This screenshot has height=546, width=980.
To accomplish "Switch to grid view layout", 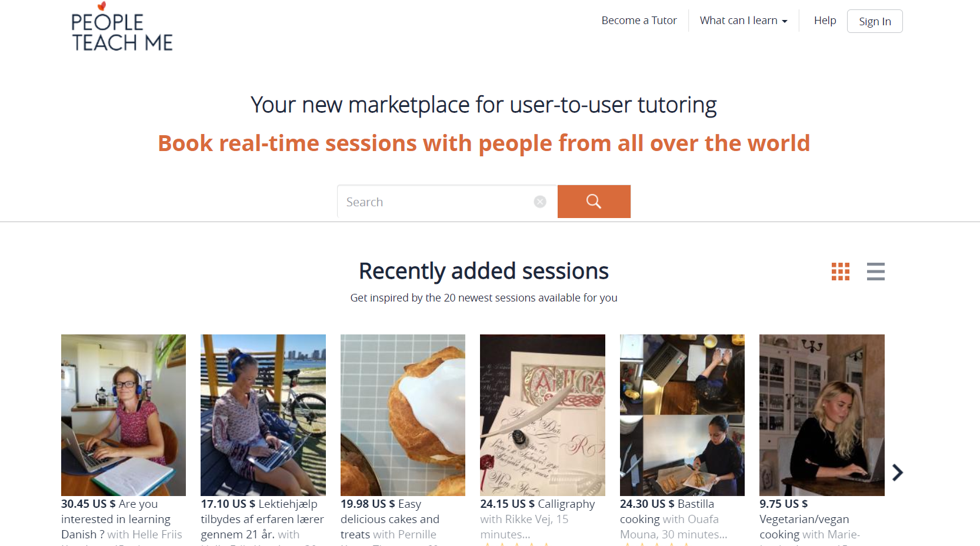I will [x=840, y=272].
